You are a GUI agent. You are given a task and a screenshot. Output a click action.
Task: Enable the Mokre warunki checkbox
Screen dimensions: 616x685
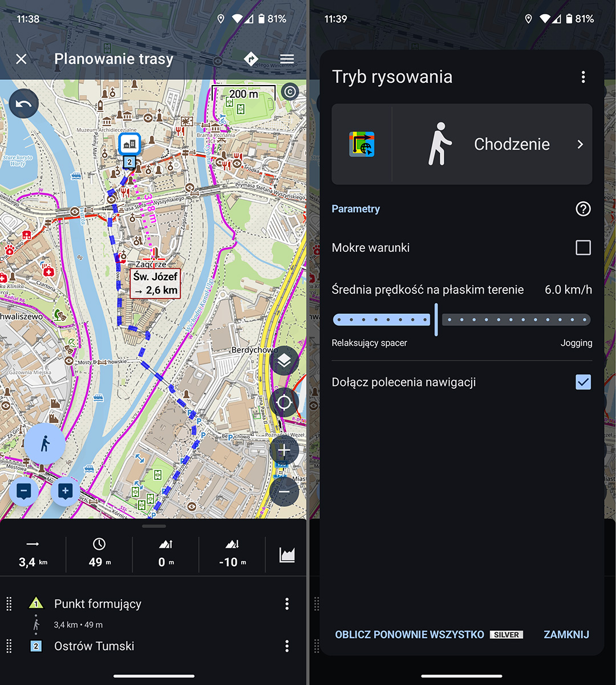[x=582, y=248]
